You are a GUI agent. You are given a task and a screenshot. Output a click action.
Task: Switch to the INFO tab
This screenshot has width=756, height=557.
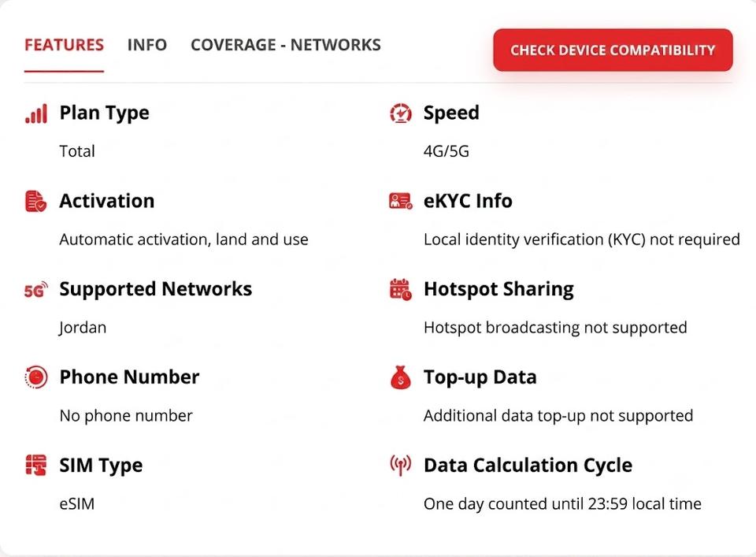pos(147,45)
